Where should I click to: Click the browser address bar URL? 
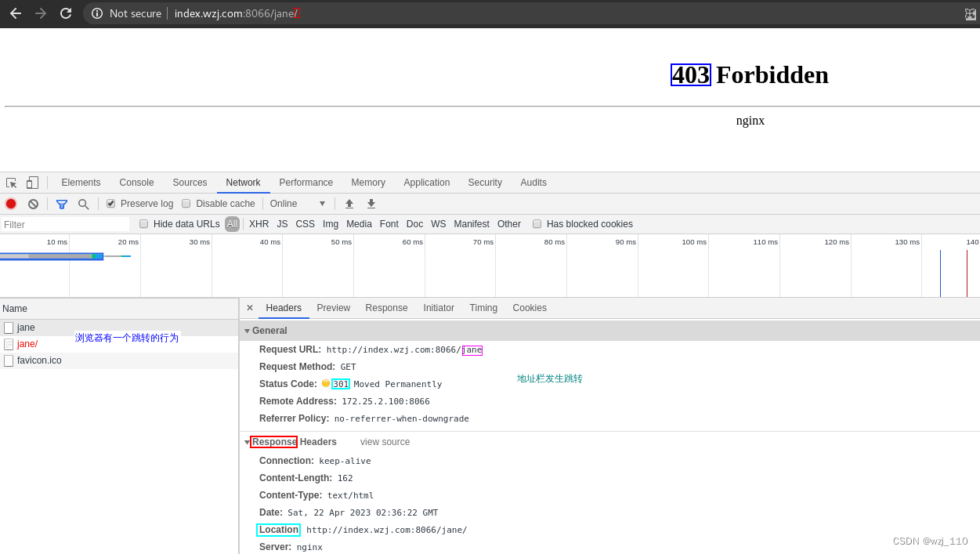237,13
